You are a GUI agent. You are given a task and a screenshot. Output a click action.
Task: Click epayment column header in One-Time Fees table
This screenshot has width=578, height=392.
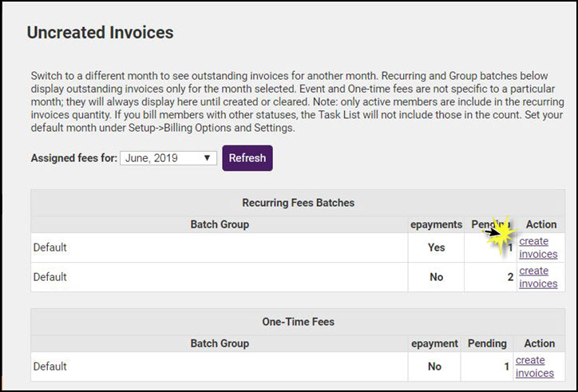[x=434, y=343]
